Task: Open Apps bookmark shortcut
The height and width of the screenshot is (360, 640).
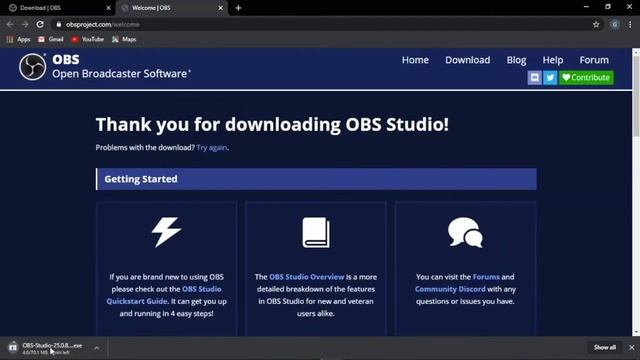Action: (18, 39)
